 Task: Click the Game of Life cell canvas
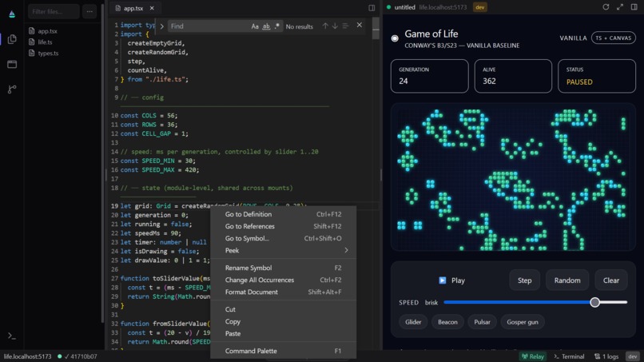(x=513, y=177)
